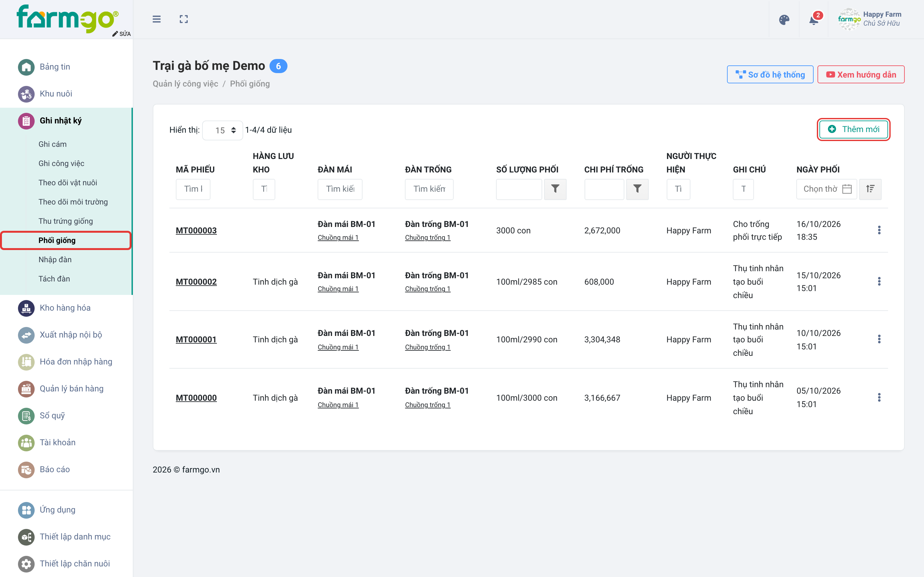Open row actions menu for MT000000

tap(879, 397)
